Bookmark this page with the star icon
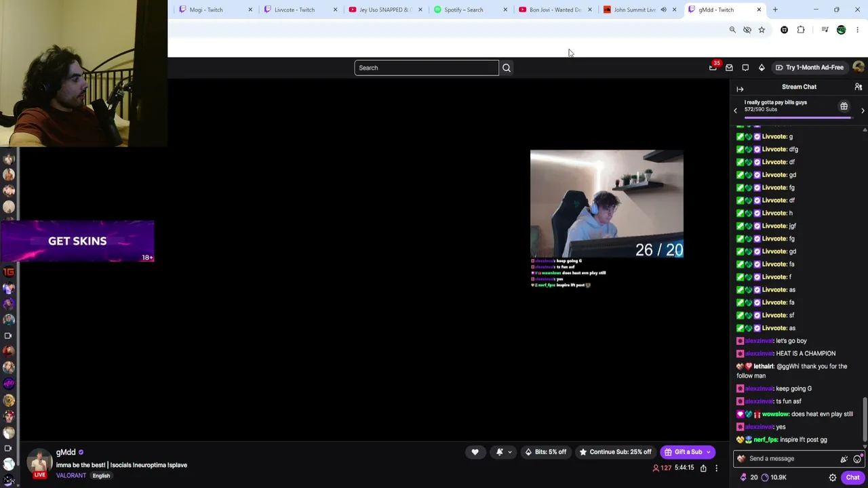868x488 pixels. (x=762, y=30)
